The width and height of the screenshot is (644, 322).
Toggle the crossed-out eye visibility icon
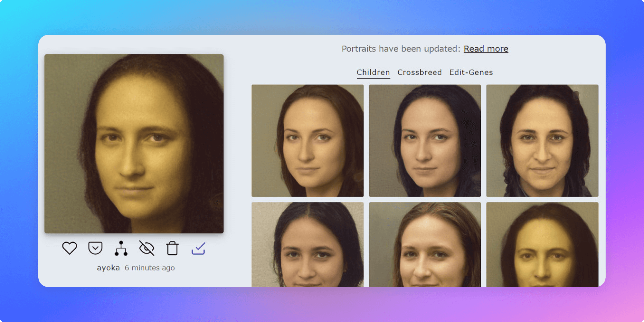point(147,248)
